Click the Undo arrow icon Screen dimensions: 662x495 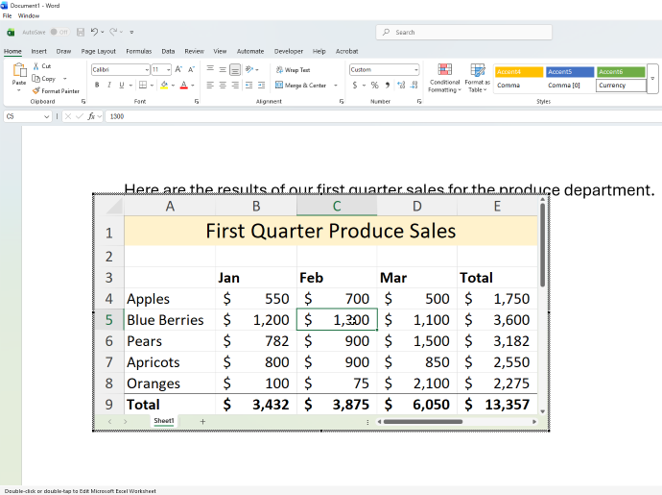[x=94, y=32]
